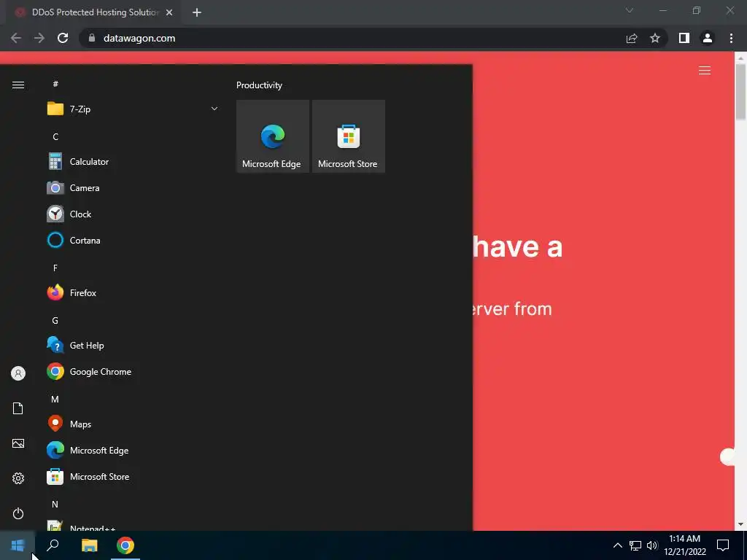Open the Chrome profile menu

708,38
